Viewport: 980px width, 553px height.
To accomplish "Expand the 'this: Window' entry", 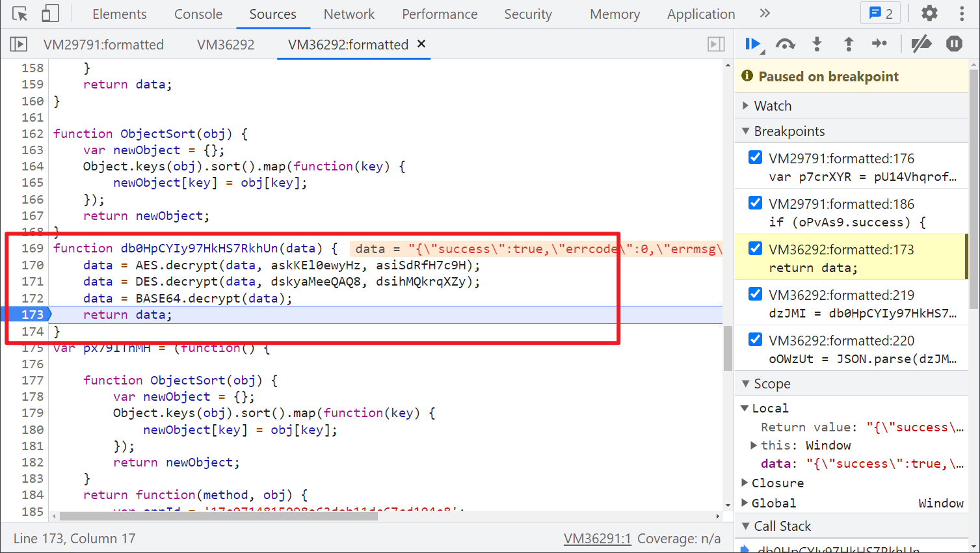I will 754,446.
